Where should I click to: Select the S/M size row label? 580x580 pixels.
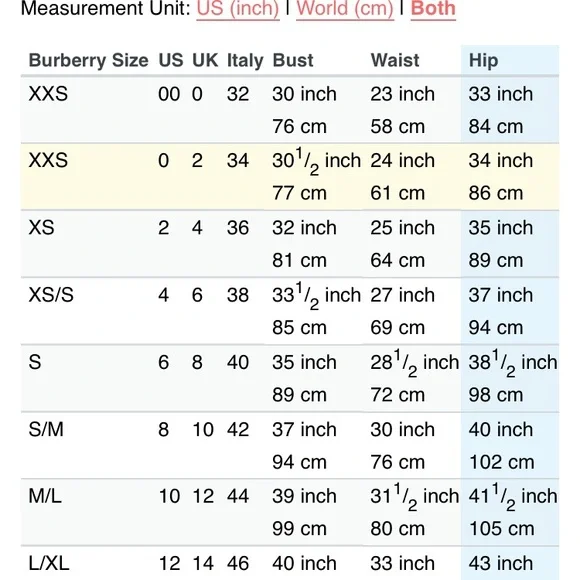click(x=46, y=429)
